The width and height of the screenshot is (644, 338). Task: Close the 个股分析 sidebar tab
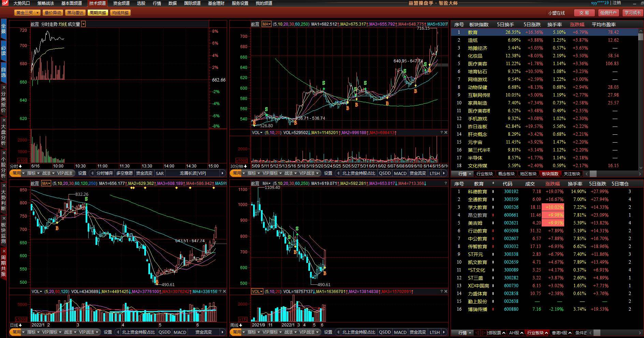point(4,152)
